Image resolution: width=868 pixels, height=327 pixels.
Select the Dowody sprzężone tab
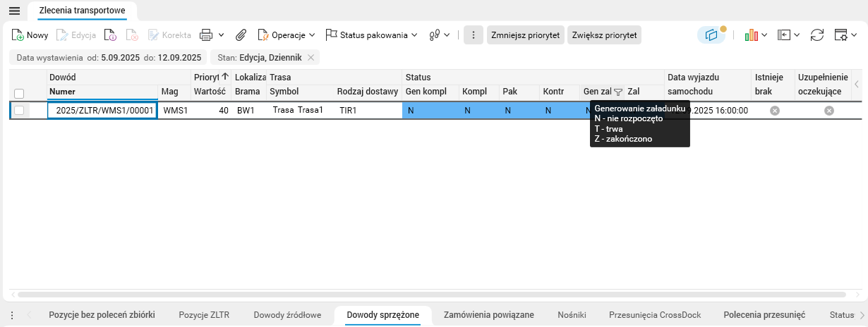[383, 315]
